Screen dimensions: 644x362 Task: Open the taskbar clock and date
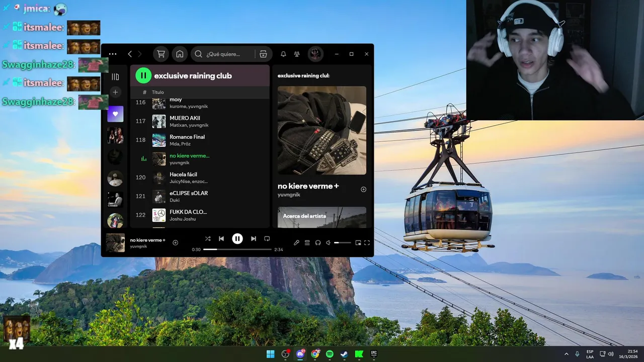[x=629, y=354]
